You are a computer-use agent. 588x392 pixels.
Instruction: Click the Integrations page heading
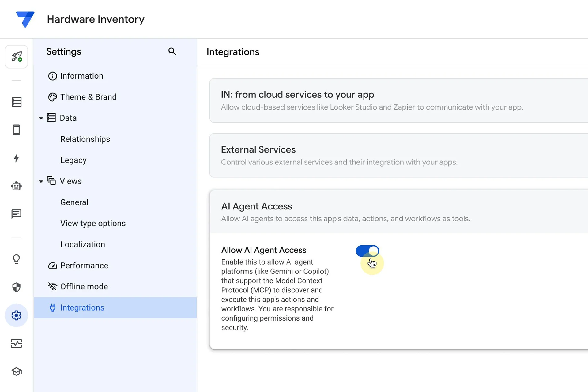(x=233, y=52)
